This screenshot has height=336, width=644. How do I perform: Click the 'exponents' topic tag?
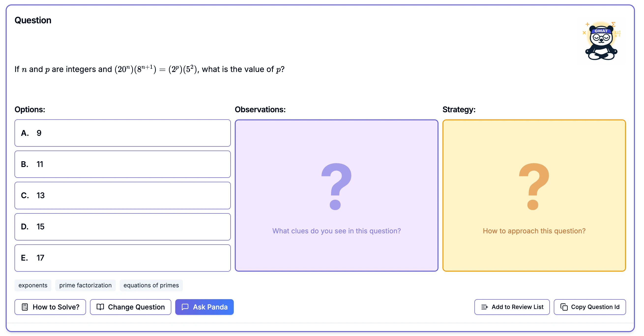(x=33, y=285)
